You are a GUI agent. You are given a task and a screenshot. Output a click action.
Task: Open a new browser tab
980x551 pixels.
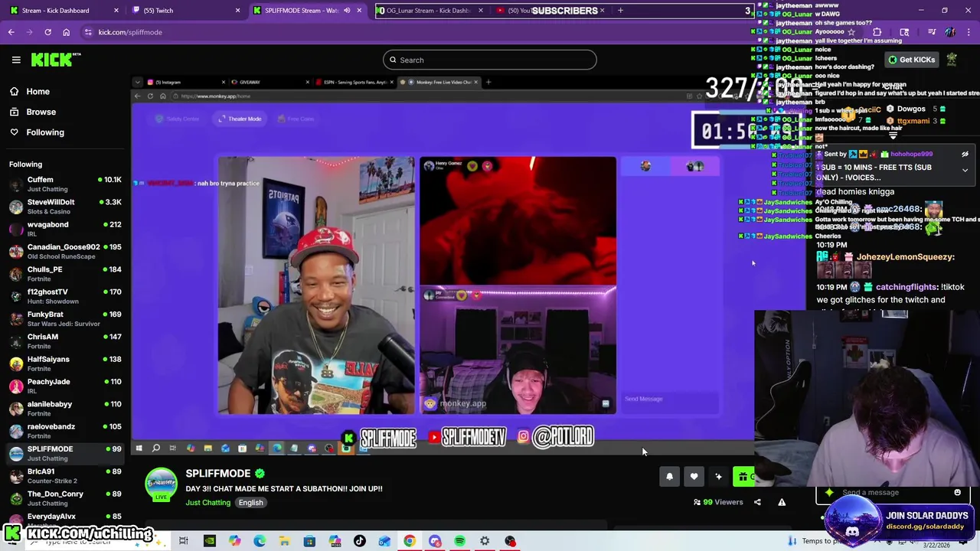(x=620, y=11)
